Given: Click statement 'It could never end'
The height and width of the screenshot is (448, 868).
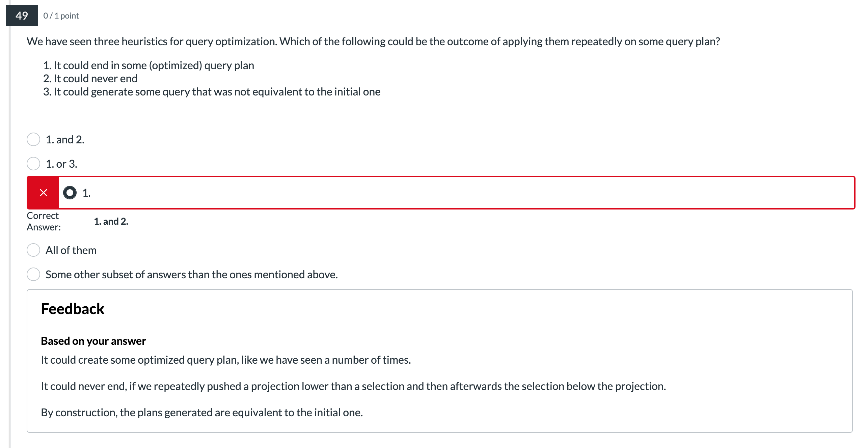Looking at the screenshot, I should pyautogui.click(x=90, y=78).
